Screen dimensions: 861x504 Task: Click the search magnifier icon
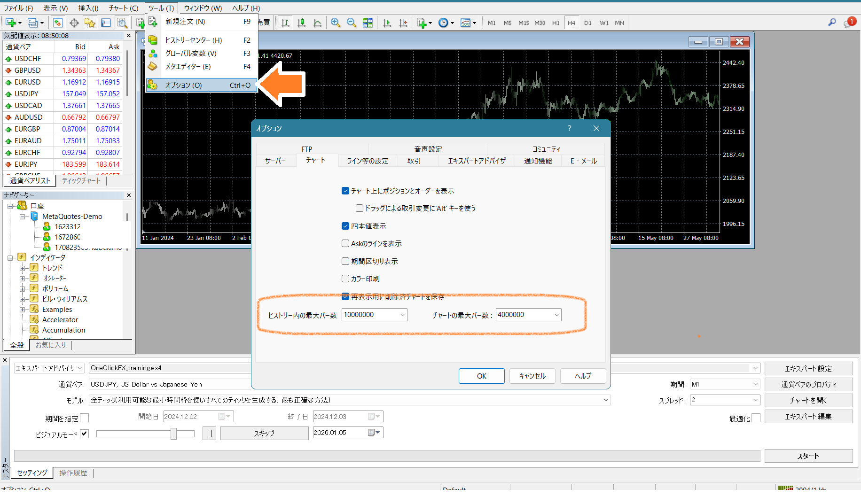pyautogui.click(x=832, y=22)
